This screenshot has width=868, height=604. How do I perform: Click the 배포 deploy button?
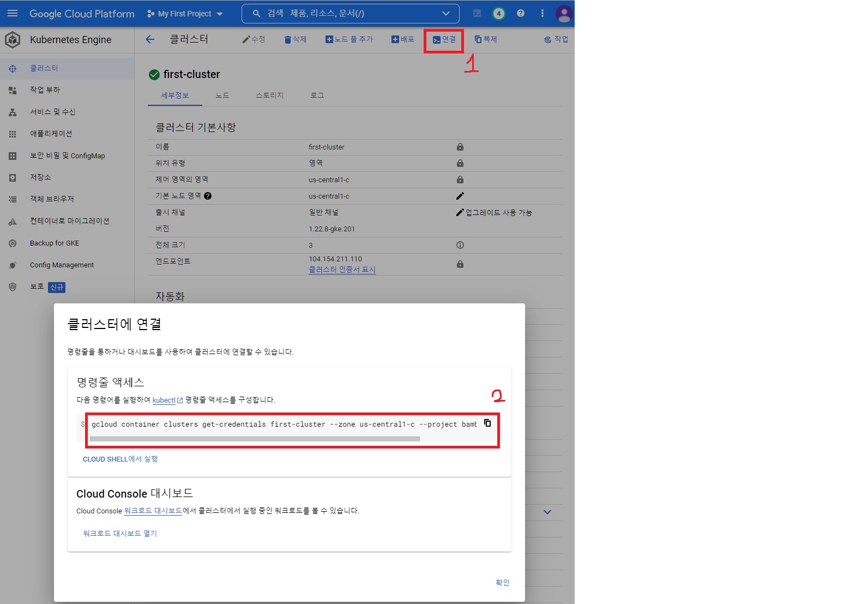(403, 39)
